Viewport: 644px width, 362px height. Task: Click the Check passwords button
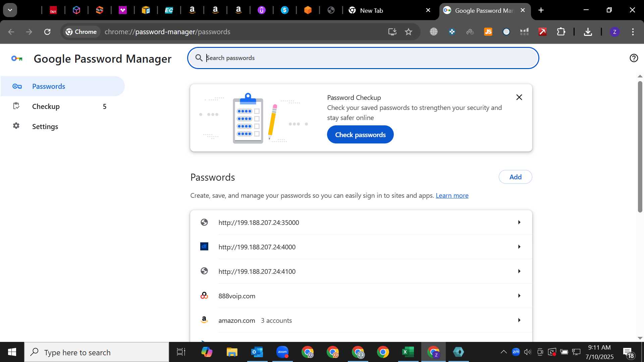point(360,135)
